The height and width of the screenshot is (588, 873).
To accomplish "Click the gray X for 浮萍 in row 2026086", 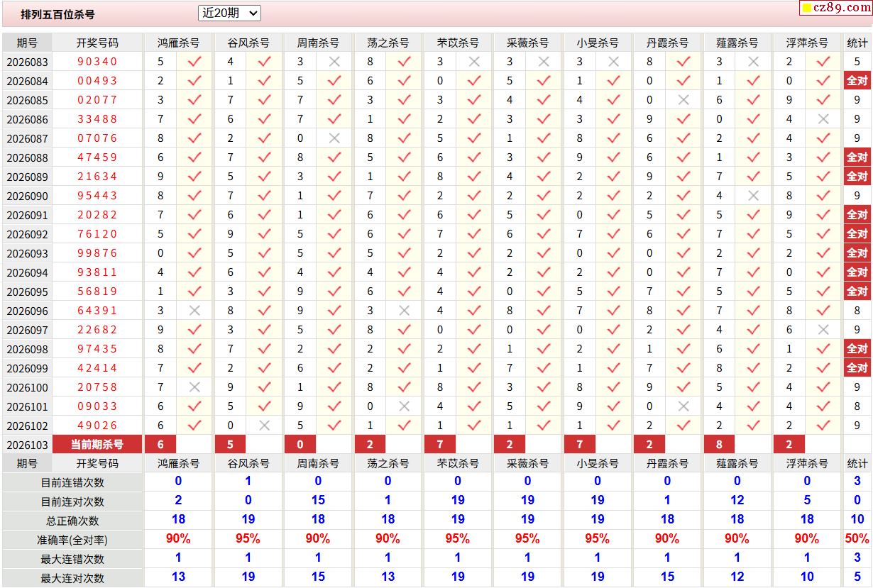I will pos(823,119).
